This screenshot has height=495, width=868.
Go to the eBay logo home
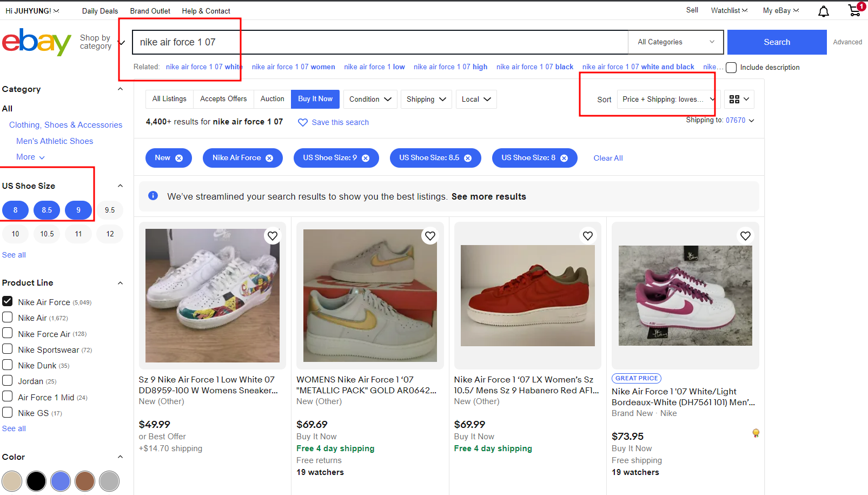click(37, 42)
